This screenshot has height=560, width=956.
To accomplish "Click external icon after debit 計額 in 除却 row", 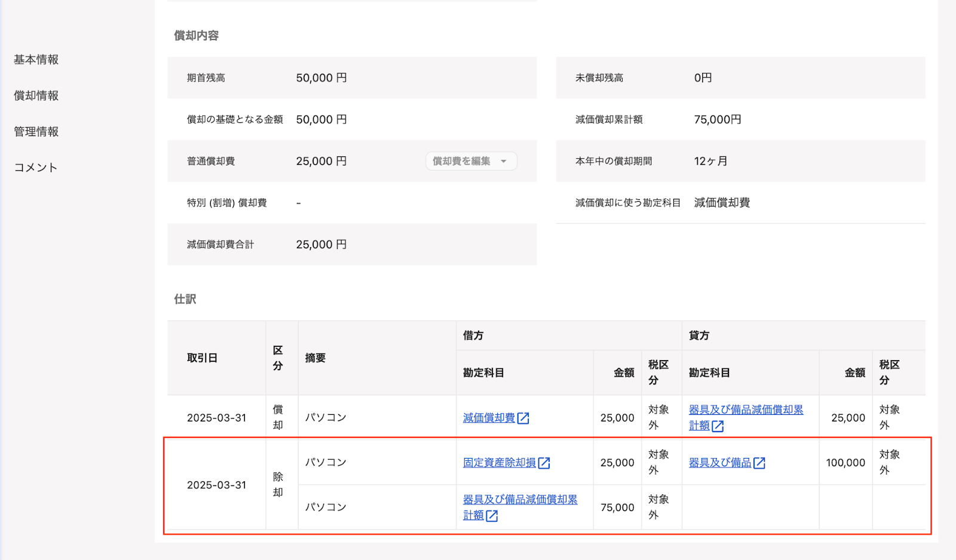I will tap(492, 516).
